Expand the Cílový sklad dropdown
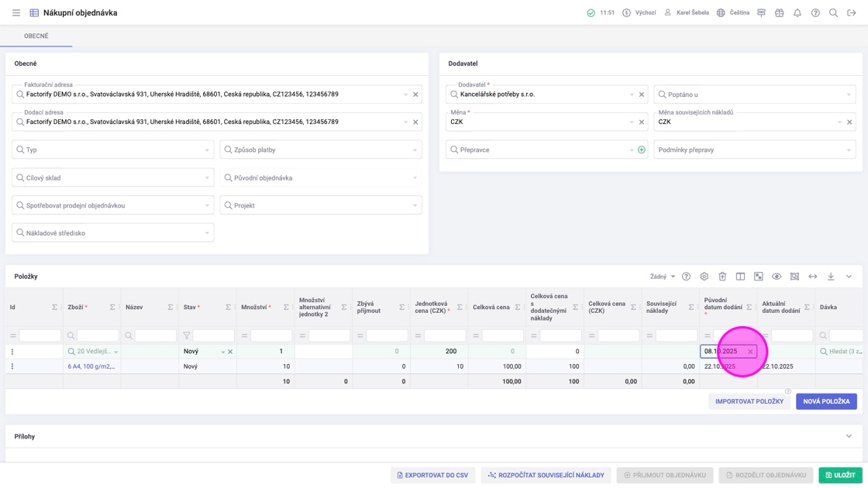868x488 pixels. point(113,178)
